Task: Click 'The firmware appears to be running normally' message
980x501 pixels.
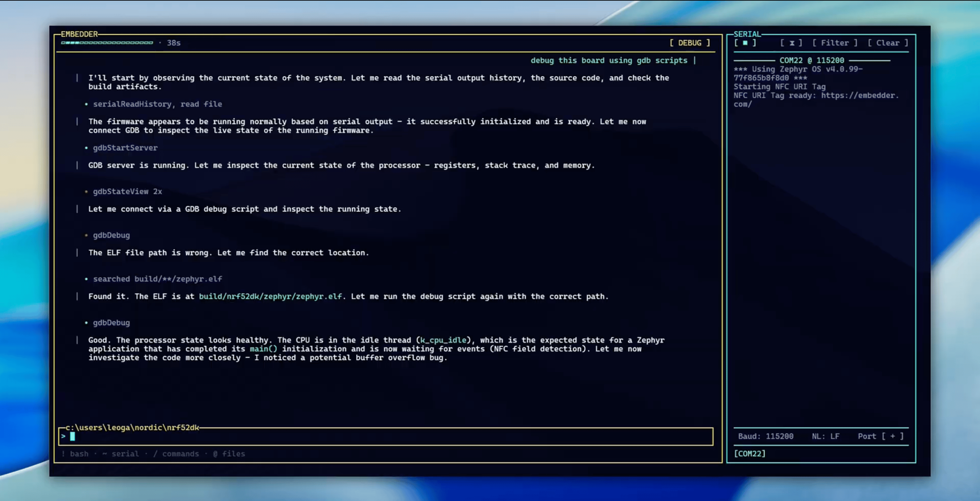Action: coord(367,126)
